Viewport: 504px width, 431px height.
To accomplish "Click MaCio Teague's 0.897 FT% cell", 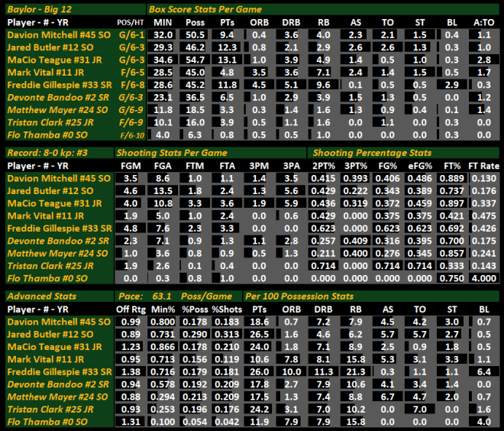I will pyautogui.click(x=452, y=203).
